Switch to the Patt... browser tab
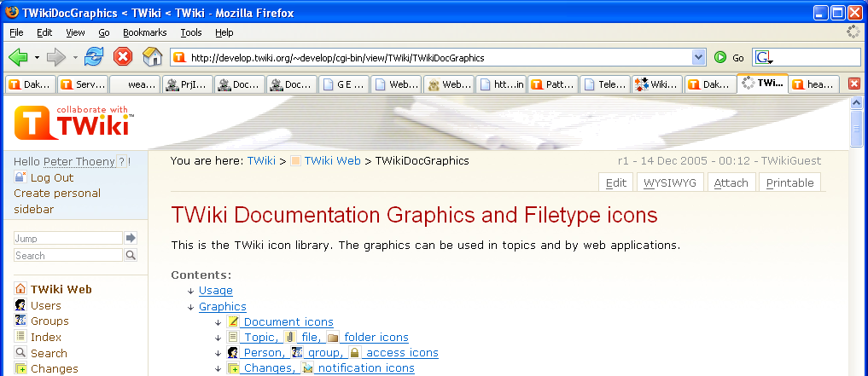Screen dimensions: 868x376 pyautogui.click(x=552, y=84)
